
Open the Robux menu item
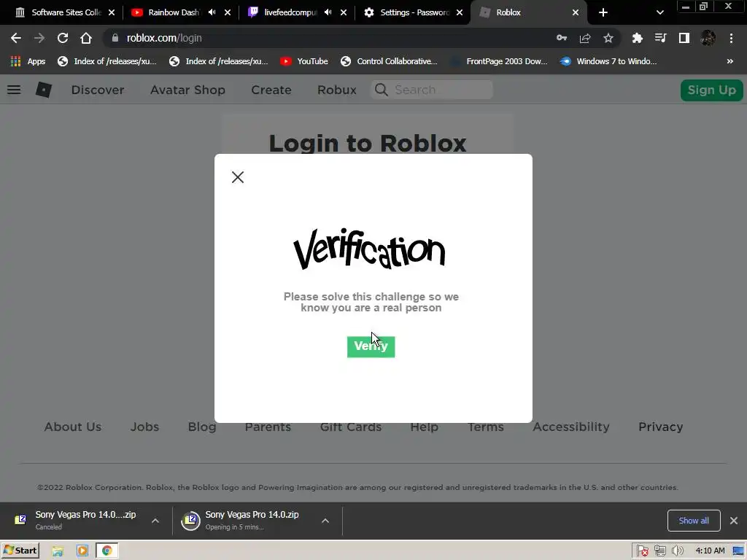(337, 90)
